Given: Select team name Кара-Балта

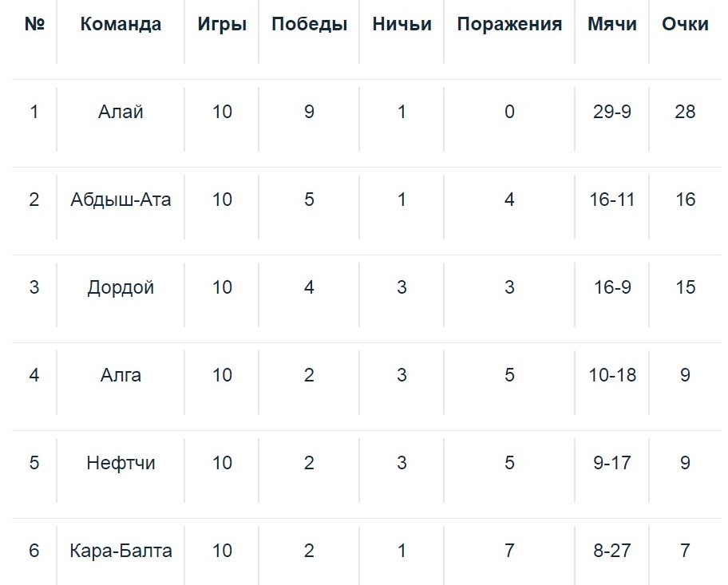Looking at the screenshot, I should coord(121,551).
